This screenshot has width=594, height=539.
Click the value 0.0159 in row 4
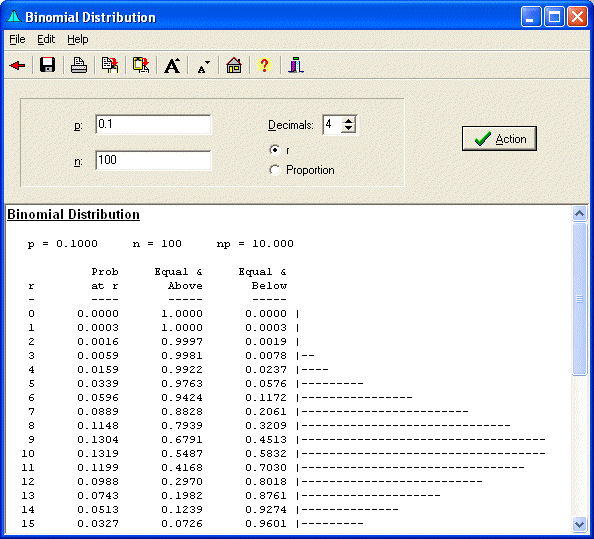click(x=98, y=370)
